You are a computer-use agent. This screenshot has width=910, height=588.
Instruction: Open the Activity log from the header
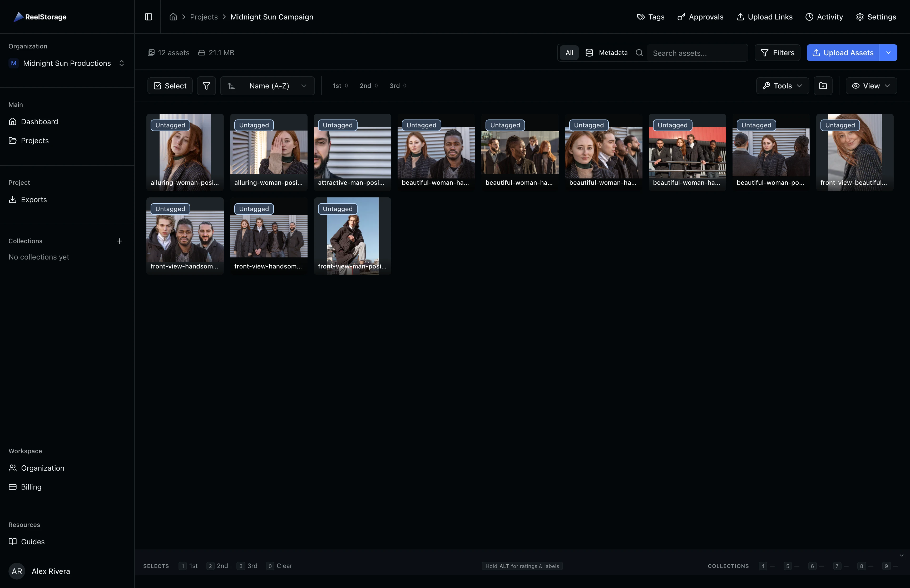(x=824, y=17)
